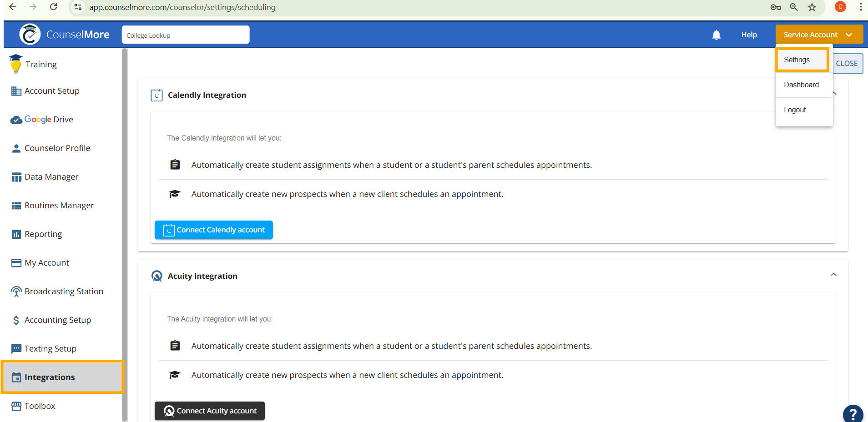
Task: Click the browser zoom magnifier icon
Action: click(x=794, y=7)
